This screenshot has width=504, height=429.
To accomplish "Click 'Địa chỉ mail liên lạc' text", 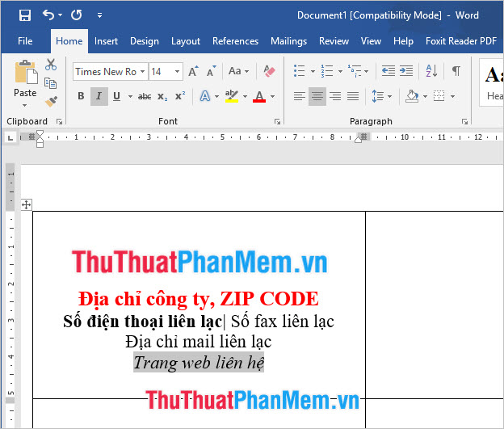I will click(x=199, y=342).
